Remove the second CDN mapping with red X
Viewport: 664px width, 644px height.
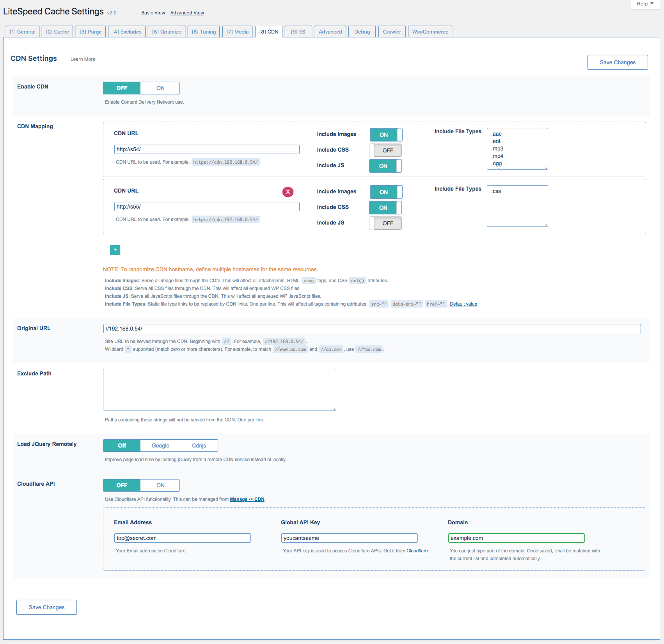(288, 192)
